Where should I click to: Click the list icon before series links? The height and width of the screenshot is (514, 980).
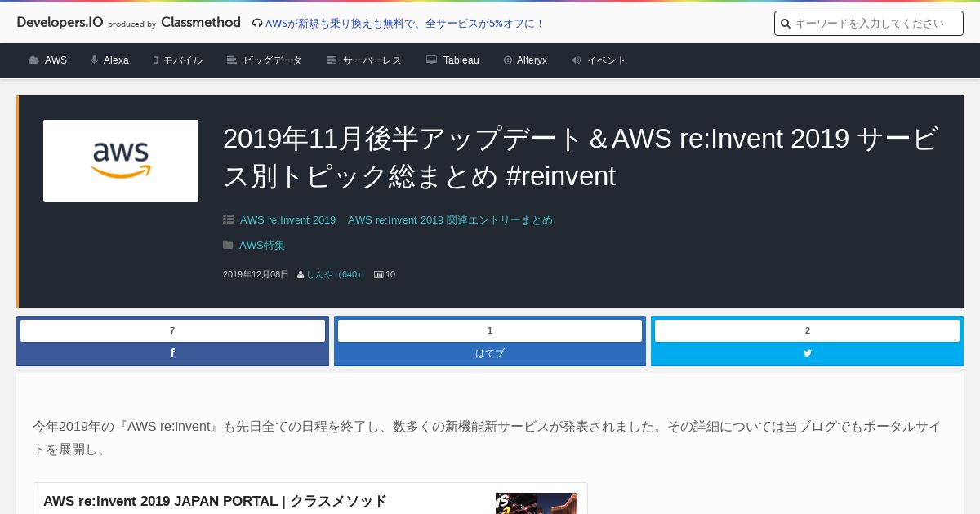pos(229,220)
